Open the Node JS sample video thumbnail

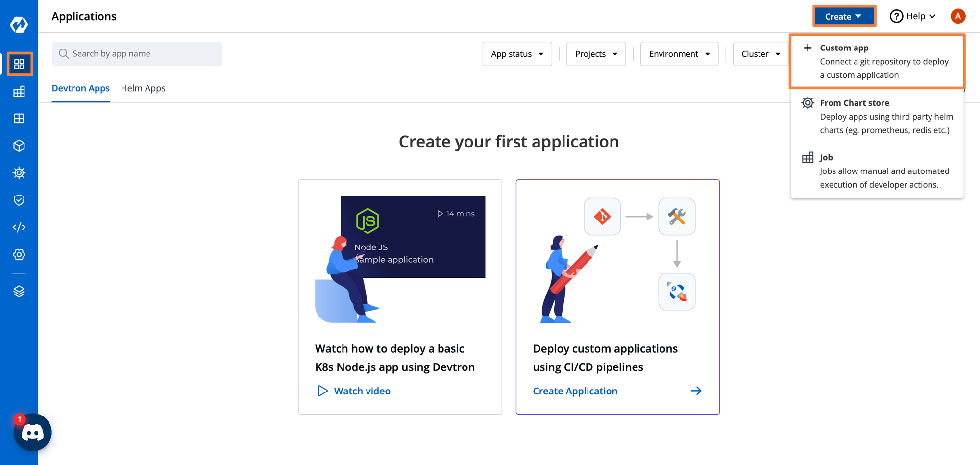point(413,237)
